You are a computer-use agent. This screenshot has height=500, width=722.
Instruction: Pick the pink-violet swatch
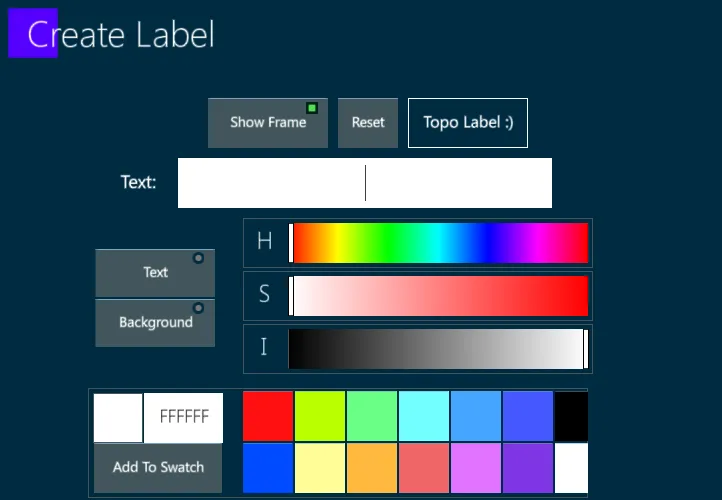click(x=476, y=468)
